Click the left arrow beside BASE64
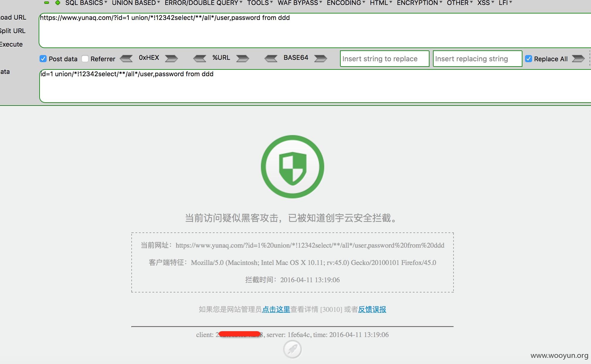Image resolution: width=591 pixels, height=364 pixels. point(271,59)
